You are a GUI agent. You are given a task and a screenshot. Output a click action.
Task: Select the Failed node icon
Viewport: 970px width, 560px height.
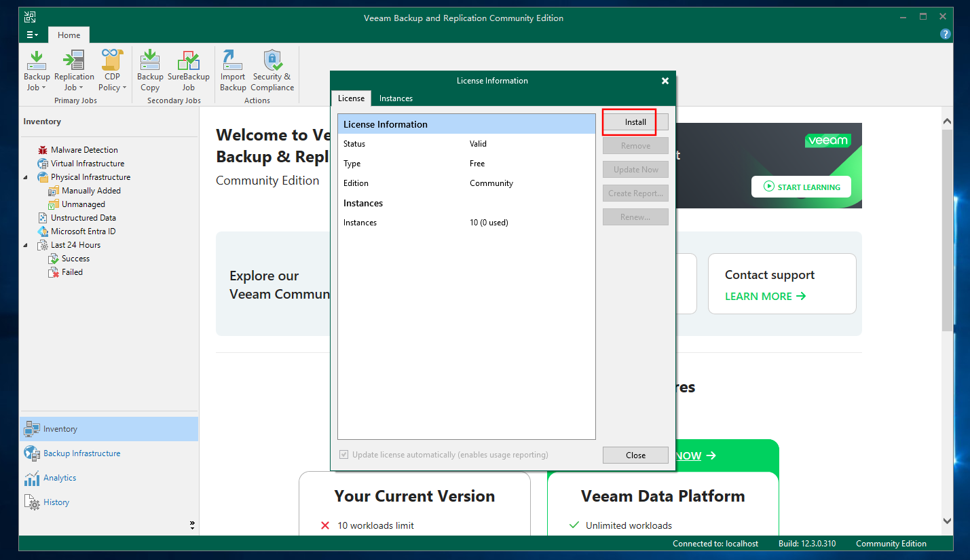(x=54, y=272)
